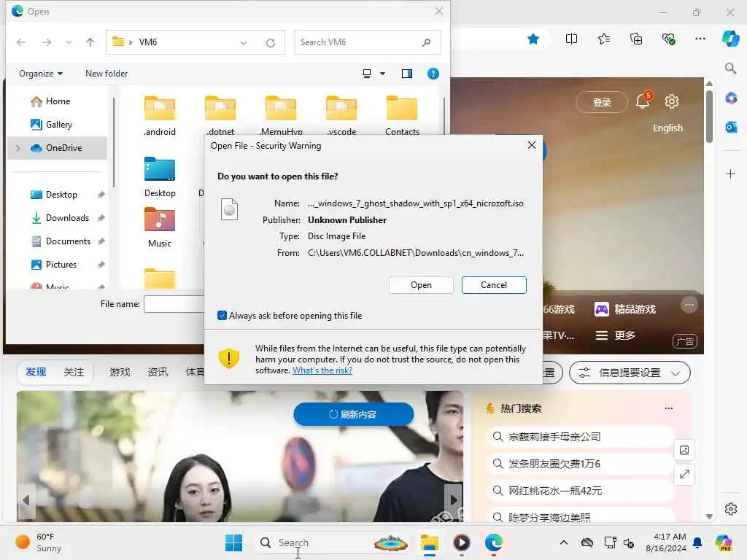This screenshot has height=560, width=747.
Task: Select the .android folder
Action: (160, 115)
